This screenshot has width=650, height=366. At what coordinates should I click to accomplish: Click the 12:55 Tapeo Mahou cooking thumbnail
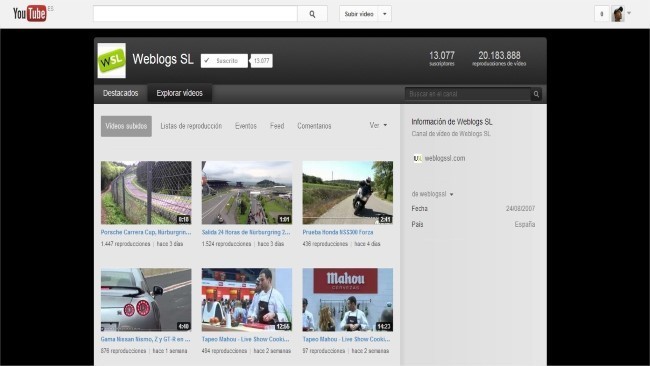[247, 300]
